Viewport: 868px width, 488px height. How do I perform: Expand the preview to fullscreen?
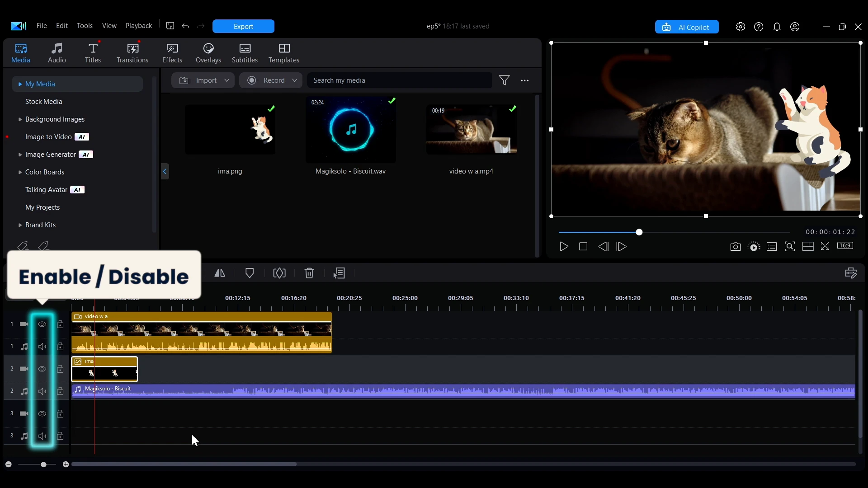825,246
